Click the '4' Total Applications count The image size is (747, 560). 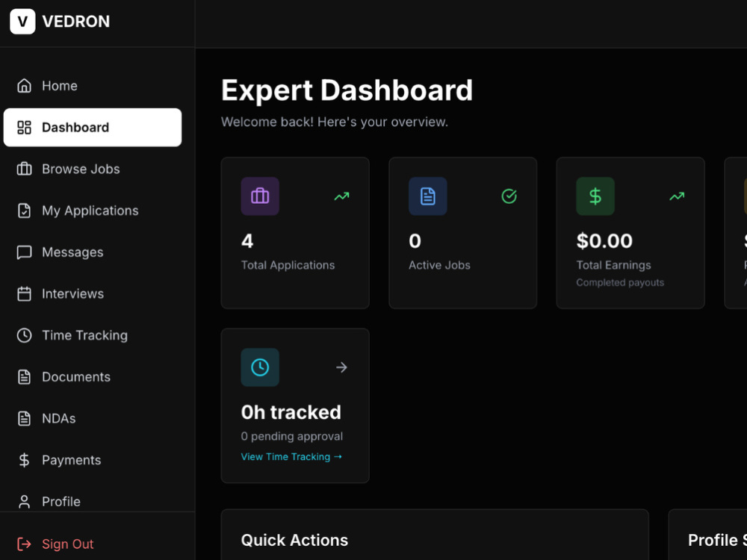coord(247,241)
